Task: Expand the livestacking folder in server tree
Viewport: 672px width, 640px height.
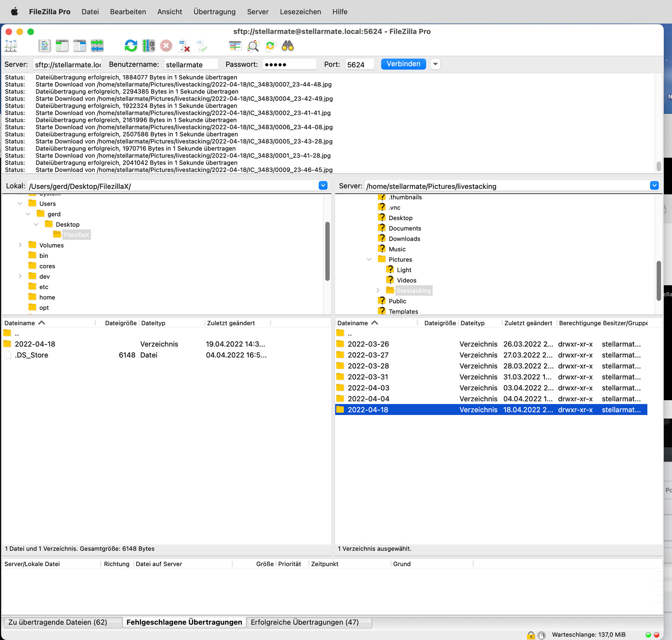Action: coord(378,290)
